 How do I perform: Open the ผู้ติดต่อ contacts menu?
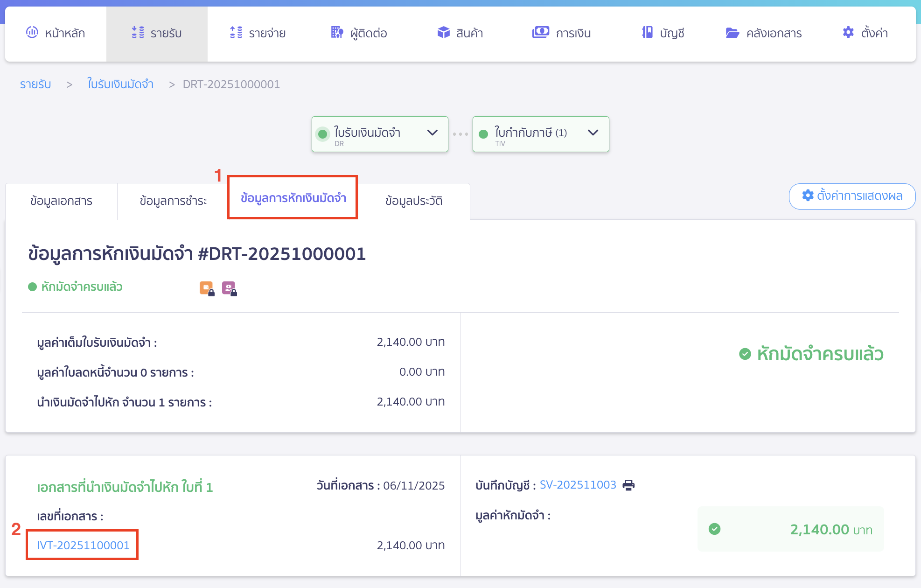click(359, 33)
